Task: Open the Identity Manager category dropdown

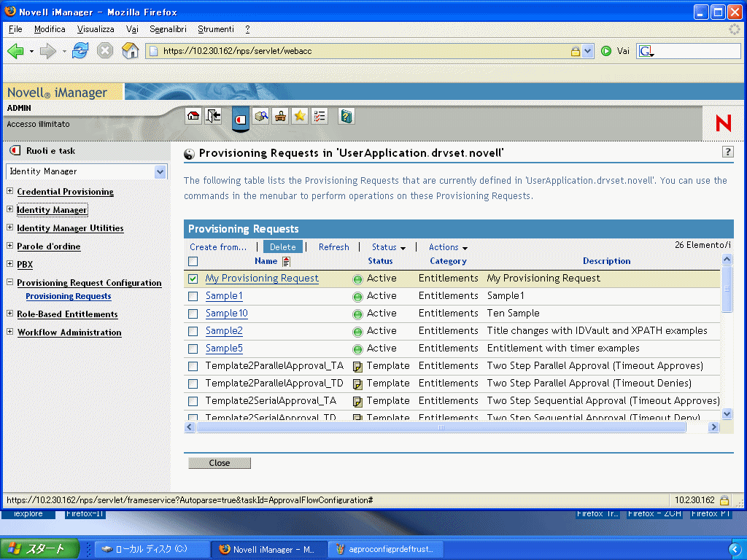Action: click(160, 172)
